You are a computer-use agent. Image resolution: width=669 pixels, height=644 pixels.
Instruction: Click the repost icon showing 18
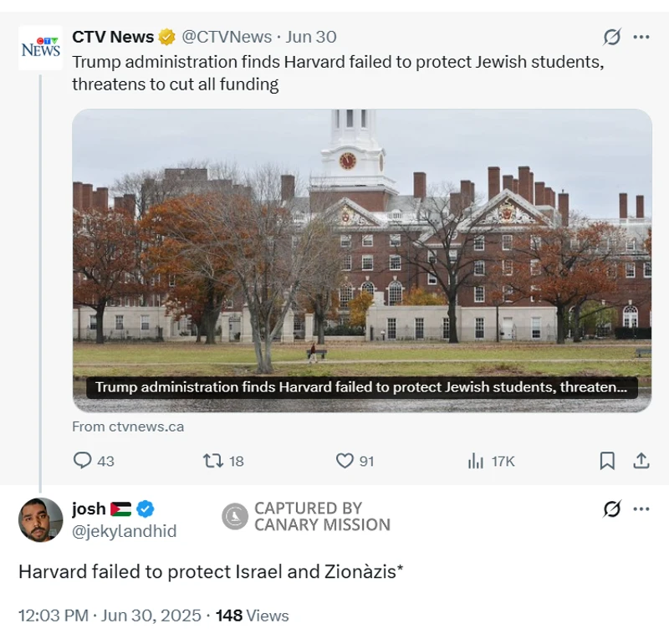point(213,461)
